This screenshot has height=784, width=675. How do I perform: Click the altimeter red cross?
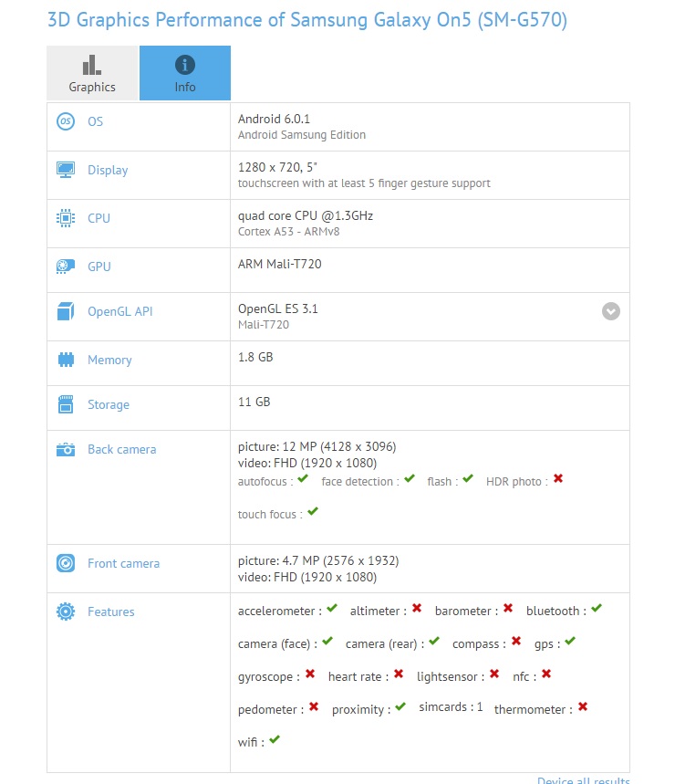click(417, 609)
